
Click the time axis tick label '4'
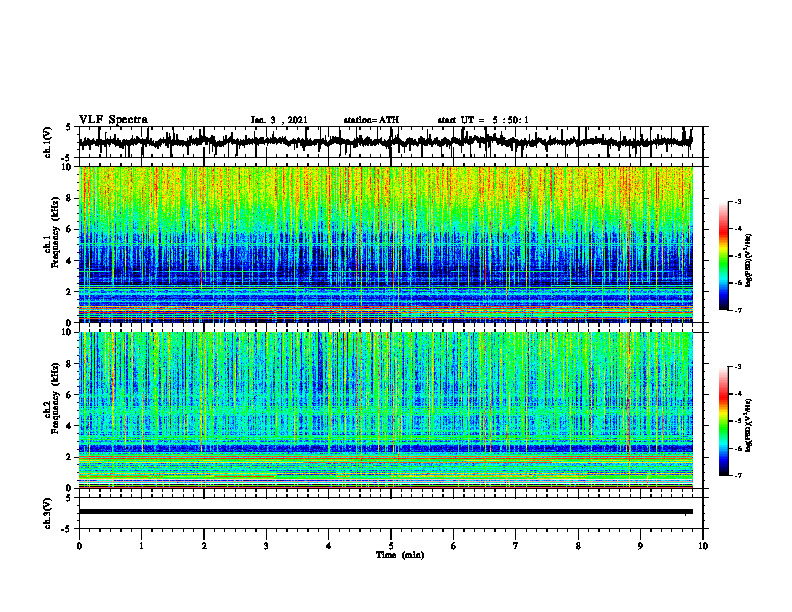point(329,546)
